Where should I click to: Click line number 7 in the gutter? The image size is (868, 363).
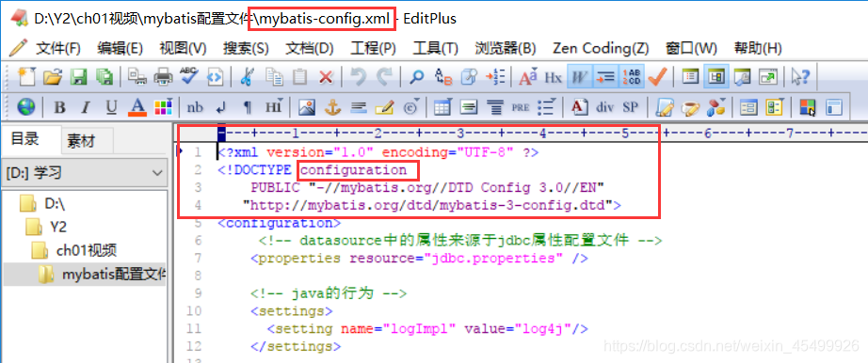point(199,258)
